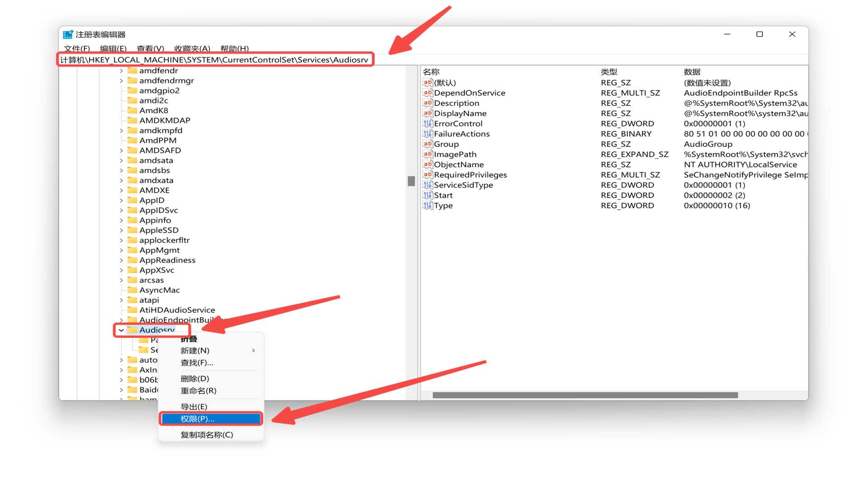Expand the AppID key

[x=121, y=201]
